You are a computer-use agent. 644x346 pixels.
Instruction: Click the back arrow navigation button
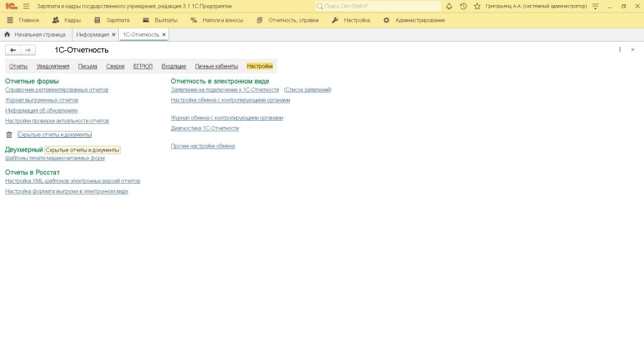point(13,50)
